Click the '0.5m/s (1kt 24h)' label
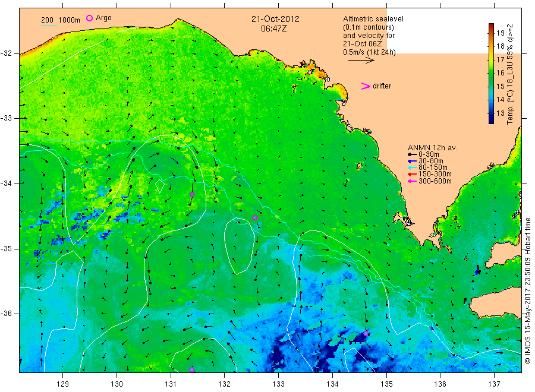 coord(370,52)
